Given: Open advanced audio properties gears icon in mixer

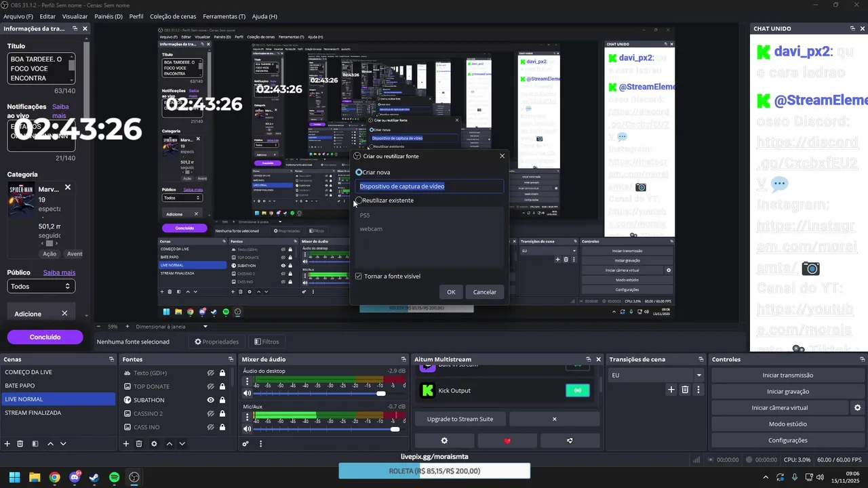Looking at the screenshot, I should click(245, 444).
